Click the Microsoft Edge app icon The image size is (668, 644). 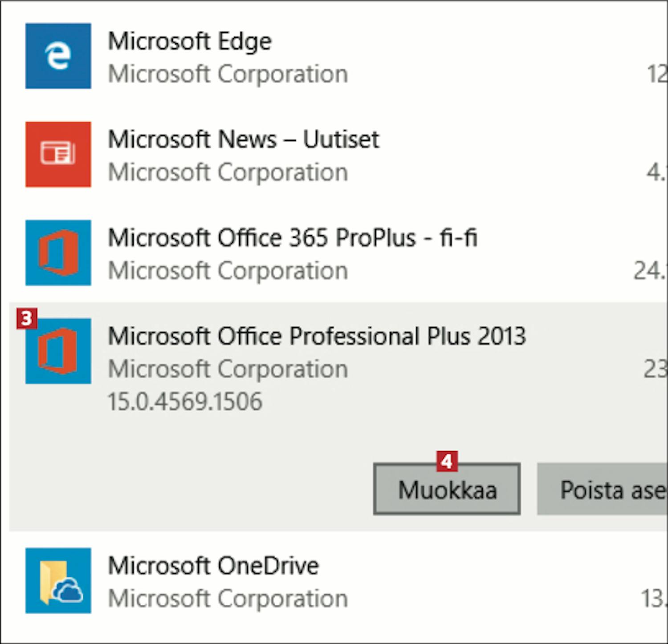[58, 56]
